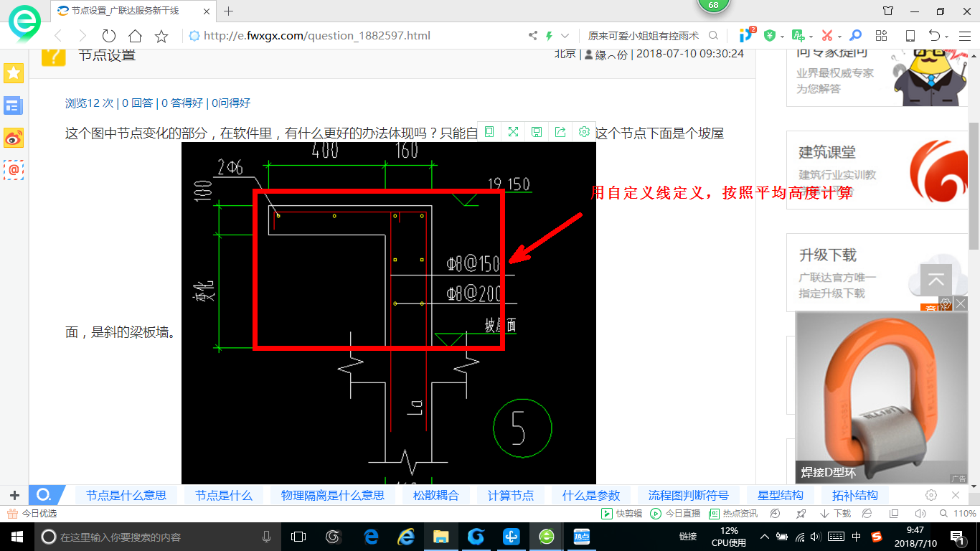Click the forward navigation arrow
Image resolution: width=980 pixels, height=551 pixels.
pos(83,36)
